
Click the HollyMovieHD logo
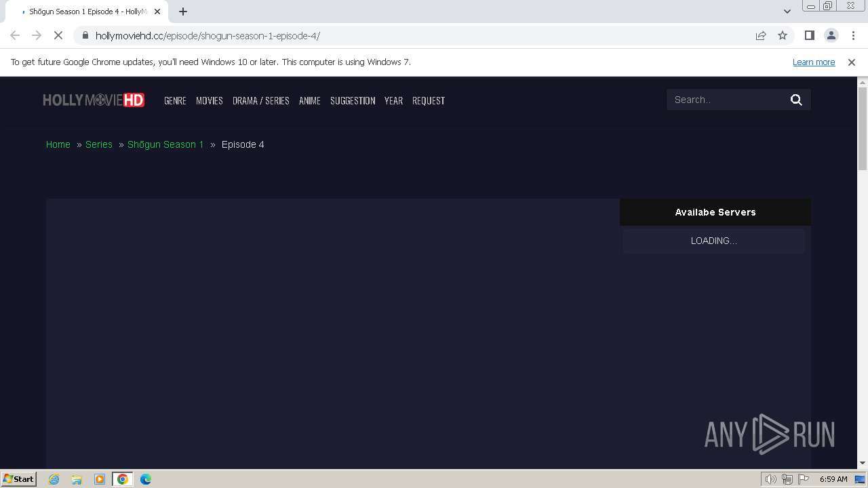click(x=94, y=100)
